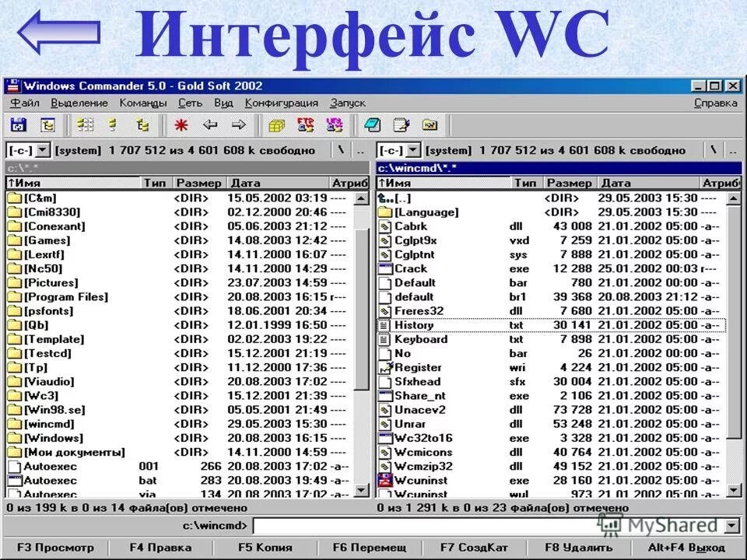Image resolution: width=747 pixels, height=560 pixels.
Task: Click the folder tree view toolbar icon
Action: click(142, 125)
